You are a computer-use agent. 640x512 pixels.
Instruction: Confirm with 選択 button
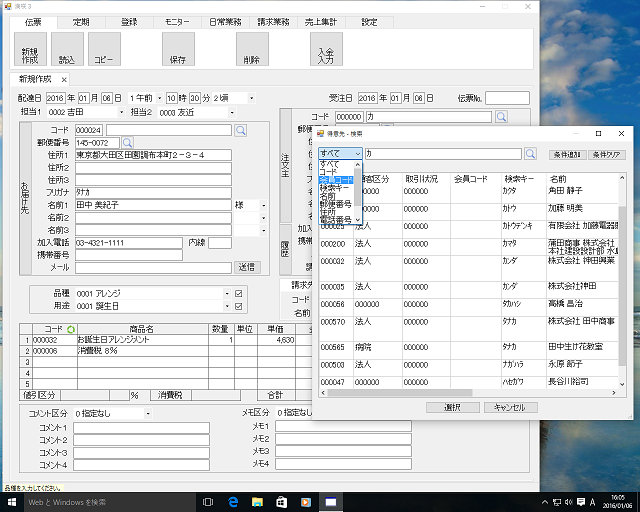click(453, 407)
